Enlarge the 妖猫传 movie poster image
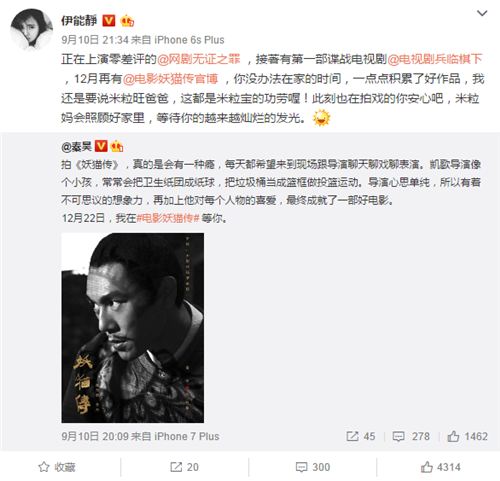 [133, 328]
